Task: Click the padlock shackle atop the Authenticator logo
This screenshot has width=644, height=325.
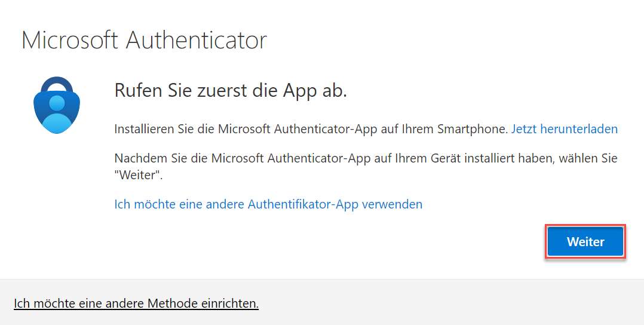Action: click(57, 85)
